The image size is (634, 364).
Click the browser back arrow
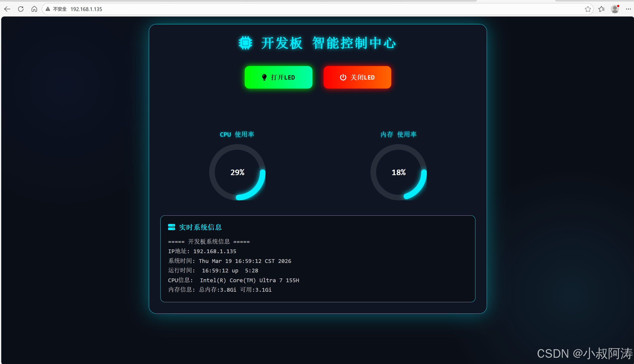[x=7, y=9]
